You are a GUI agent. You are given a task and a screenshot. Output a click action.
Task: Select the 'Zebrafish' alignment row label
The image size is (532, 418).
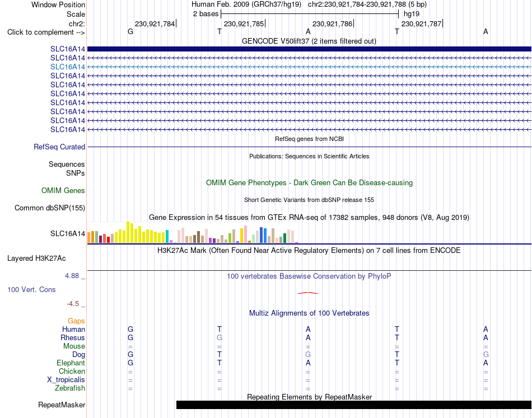[70, 388]
